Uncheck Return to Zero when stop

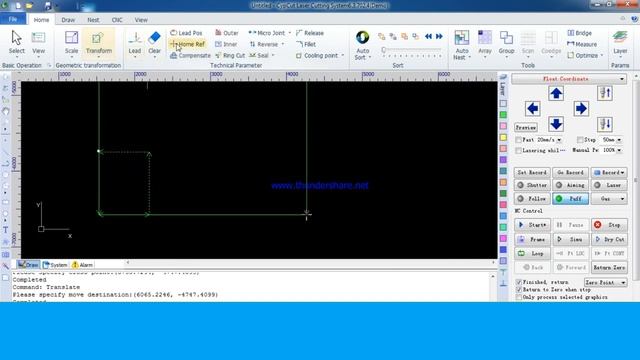click(519, 289)
